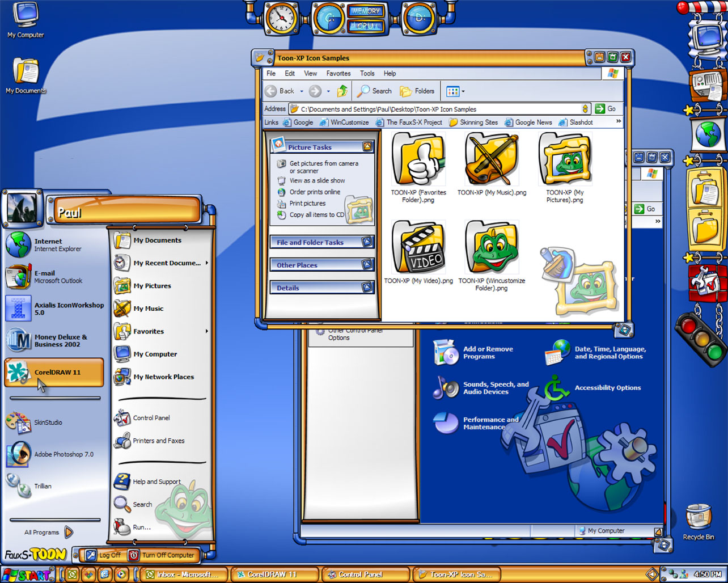
Task: Click Turn Off Computer button
Action: (x=162, y=555)
